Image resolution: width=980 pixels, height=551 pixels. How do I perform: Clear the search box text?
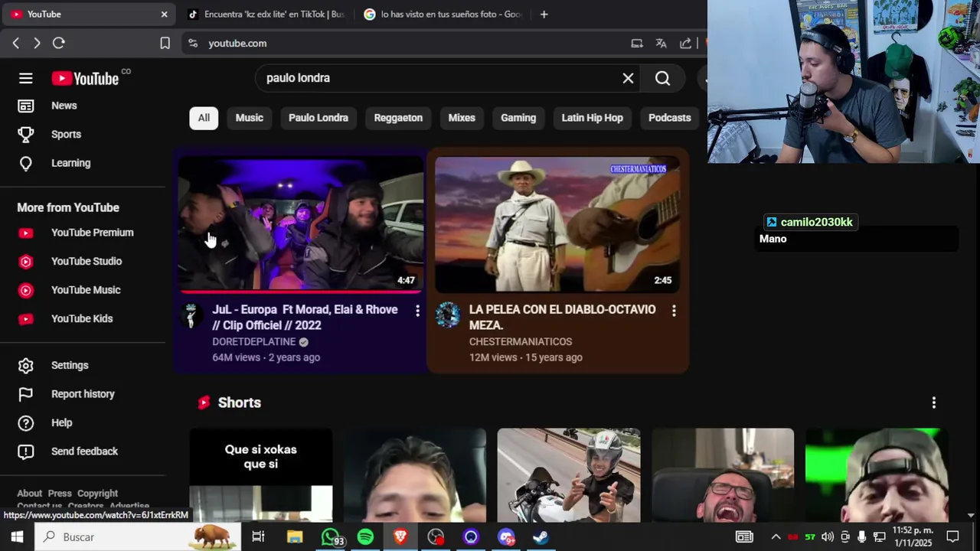pos(628,78)
